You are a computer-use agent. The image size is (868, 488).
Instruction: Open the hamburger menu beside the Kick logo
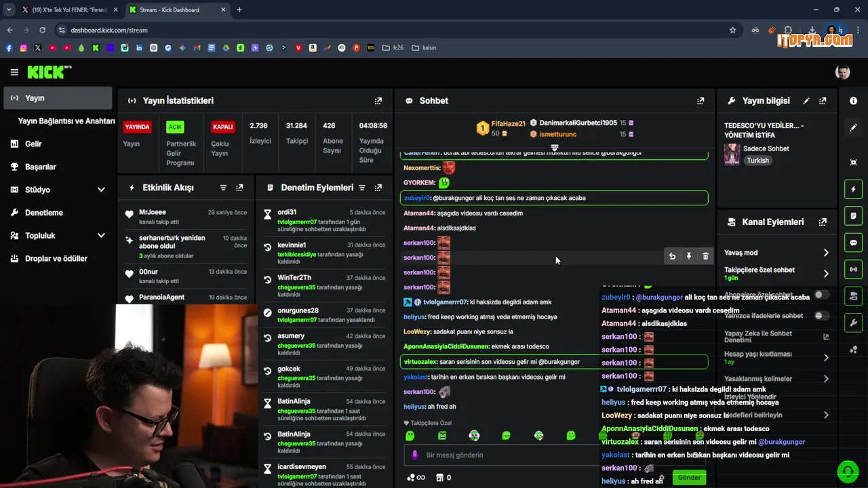click(x=14, y=72)
